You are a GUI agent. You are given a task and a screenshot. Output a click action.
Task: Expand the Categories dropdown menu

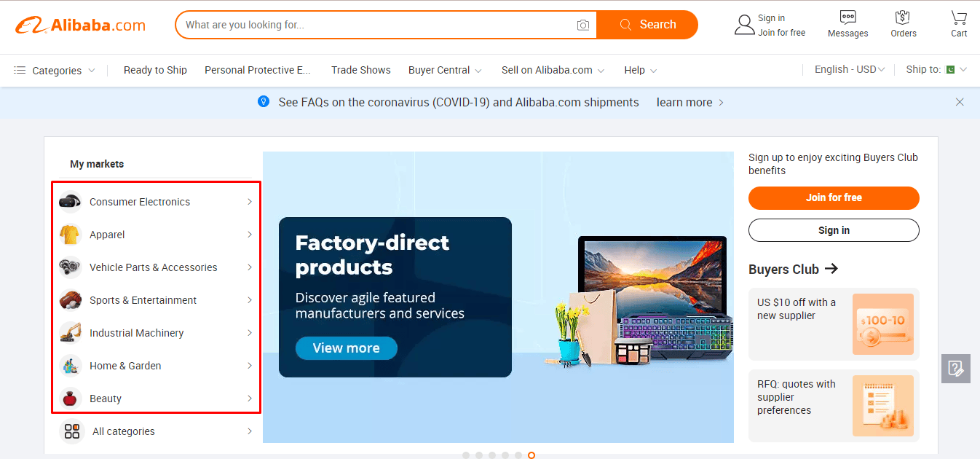pyautogui.click(x=55, y=71)
